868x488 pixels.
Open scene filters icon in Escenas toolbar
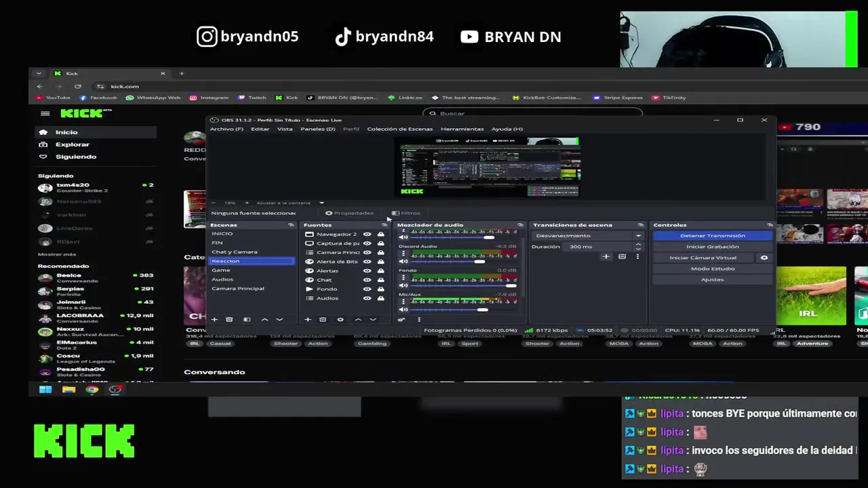[247, 319]
